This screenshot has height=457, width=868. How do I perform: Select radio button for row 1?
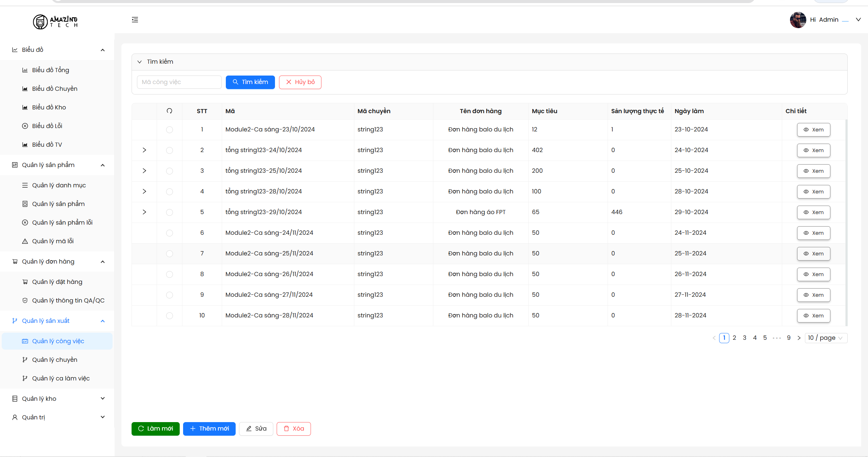170,130
